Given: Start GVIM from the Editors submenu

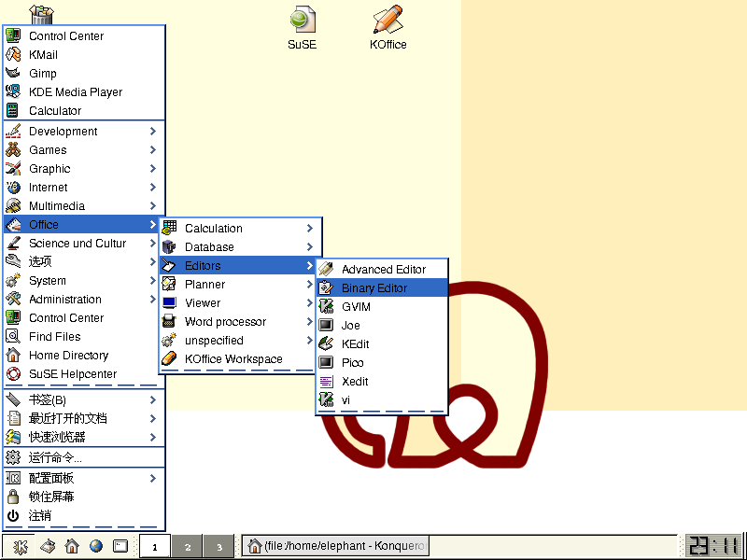Looking at the screenshot, I should 382,306.
